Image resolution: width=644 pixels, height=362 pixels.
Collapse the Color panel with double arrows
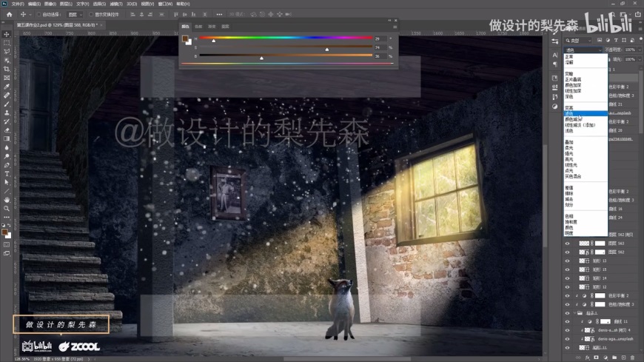coord(389,20)
